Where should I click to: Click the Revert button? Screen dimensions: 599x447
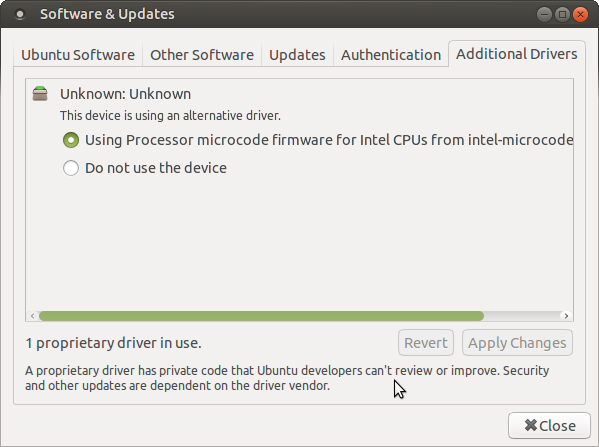pos(426,343)
